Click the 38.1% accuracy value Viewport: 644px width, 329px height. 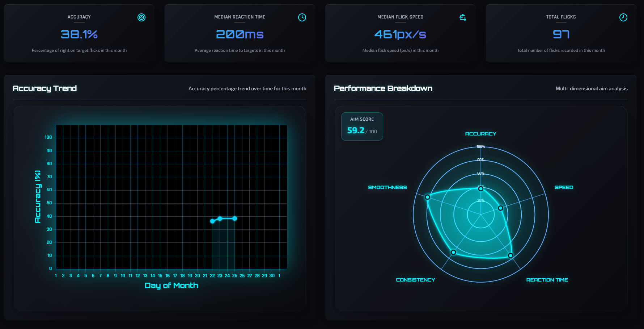coord(79,35)
